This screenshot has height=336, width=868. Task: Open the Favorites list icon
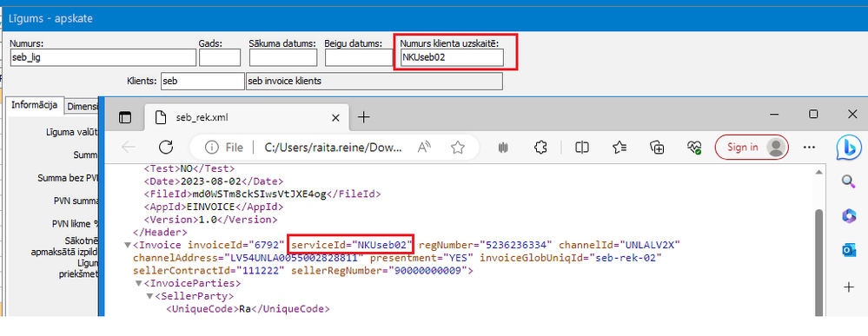(620, 148)
